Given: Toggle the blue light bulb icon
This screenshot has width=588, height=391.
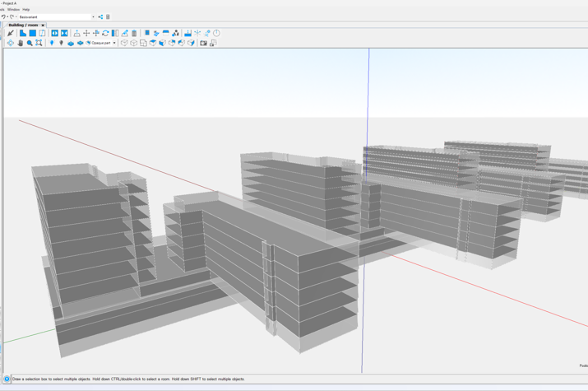Looking at the screenshot, I should click(x=52, y=43).
